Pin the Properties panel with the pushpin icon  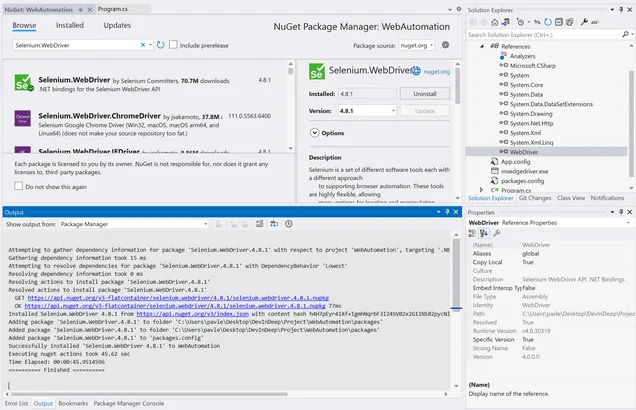[621, 212]
